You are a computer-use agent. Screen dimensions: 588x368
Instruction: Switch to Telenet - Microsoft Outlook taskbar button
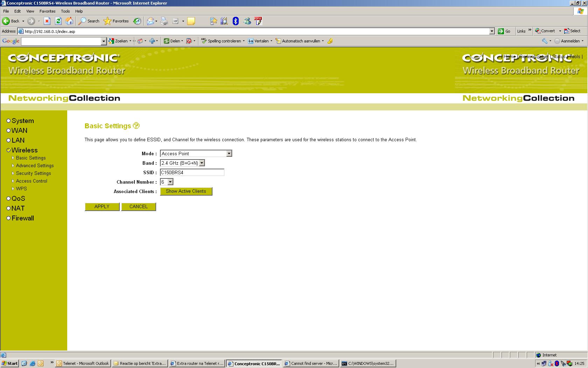83,363
